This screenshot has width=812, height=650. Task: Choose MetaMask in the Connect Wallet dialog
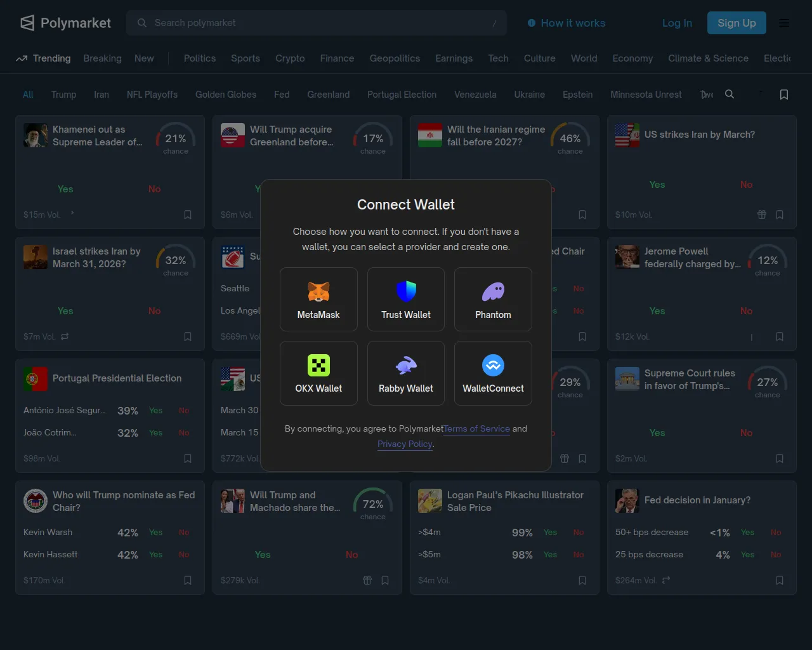(318, 299)
